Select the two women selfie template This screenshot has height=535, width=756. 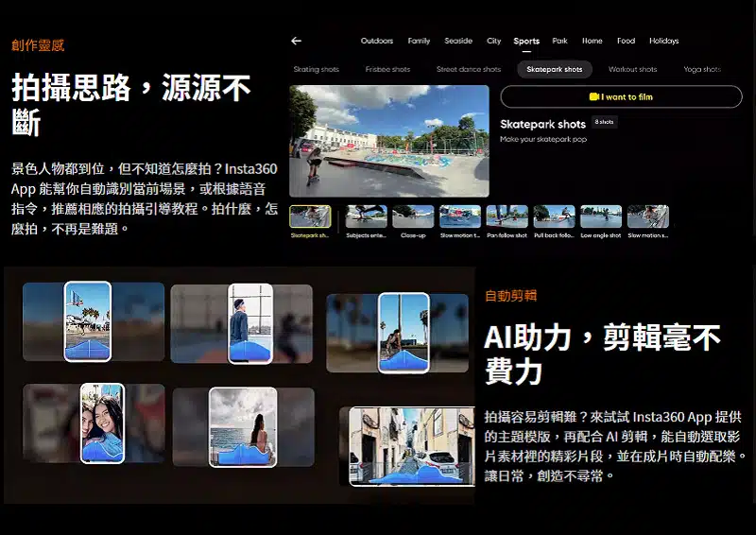coord(102,423)
